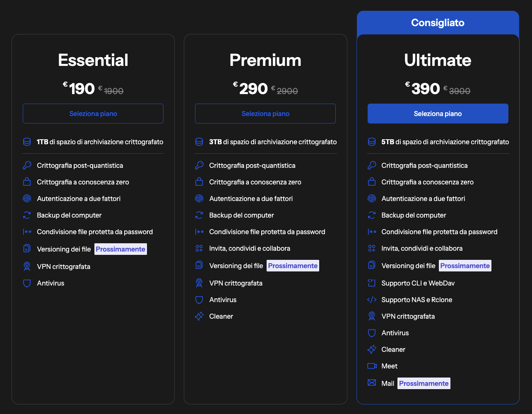Select the Essential plan button
The height and width of the screenshot is (414, 532).
[93, 114]
